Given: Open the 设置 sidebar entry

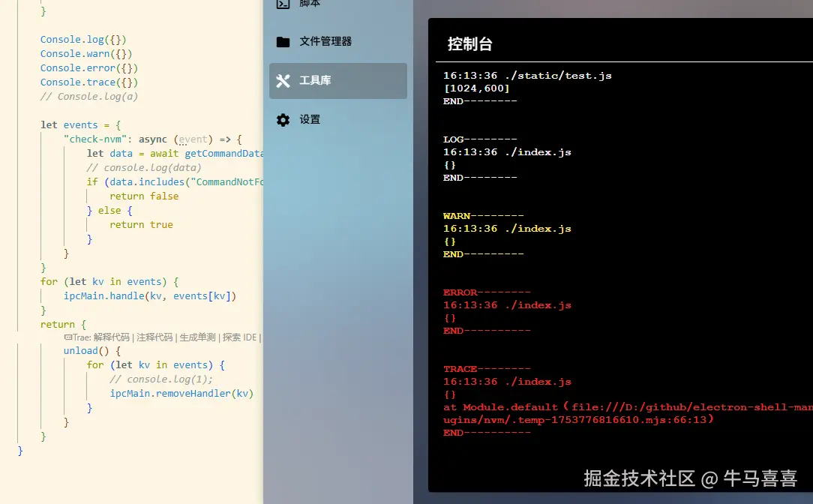Looking at the screenshot, I should 311,119.
